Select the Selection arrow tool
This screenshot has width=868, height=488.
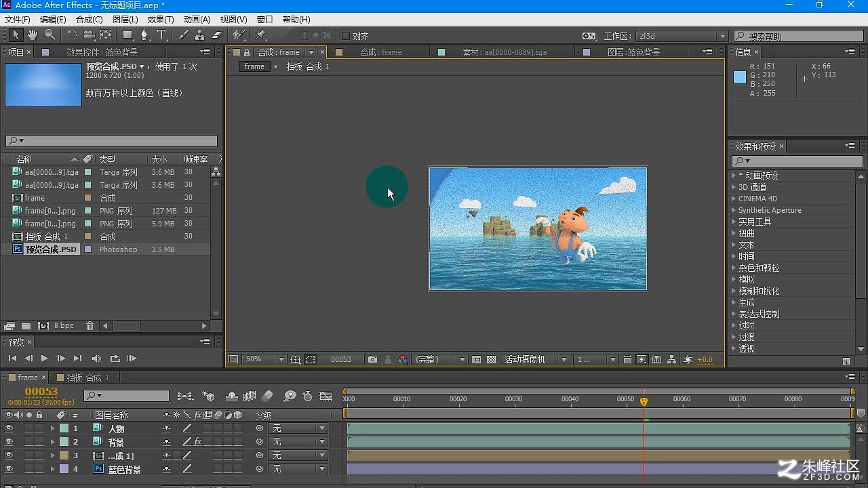coord(16,35)
